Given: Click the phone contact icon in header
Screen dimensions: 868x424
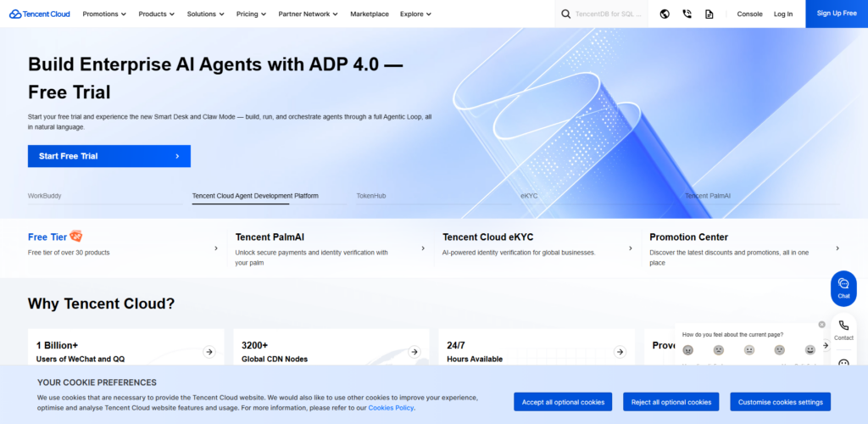Looking at the screenshot, I should [x=687, y=14].
